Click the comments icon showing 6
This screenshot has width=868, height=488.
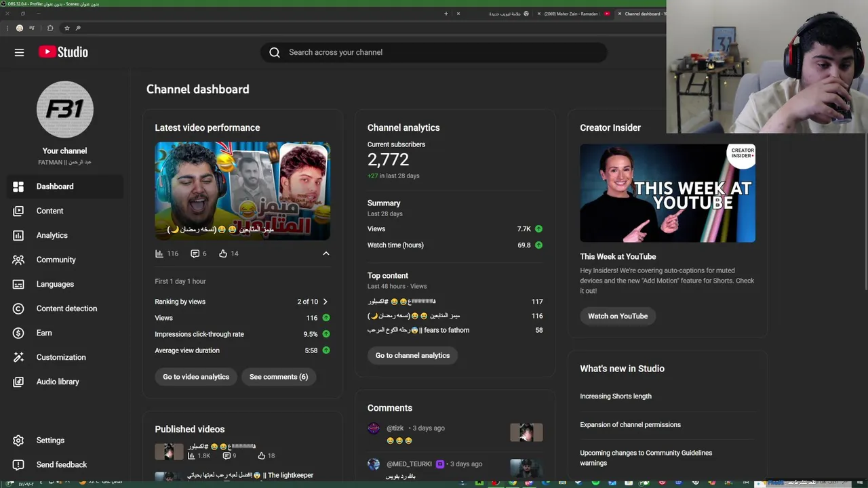(195, 253)
